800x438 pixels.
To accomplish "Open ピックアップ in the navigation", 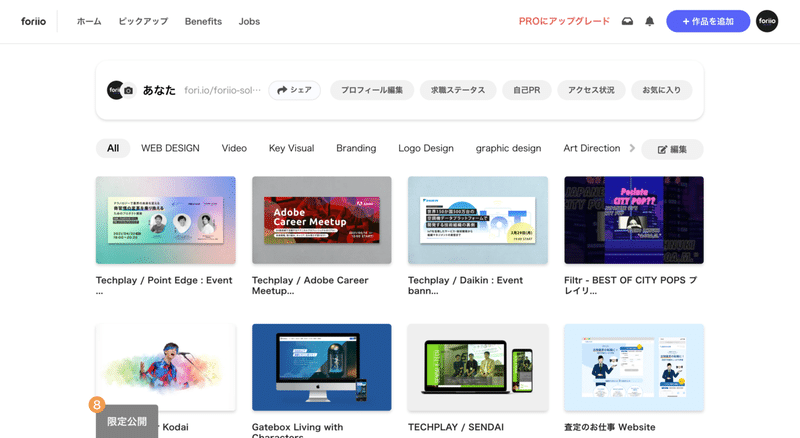I will point(143,21).
